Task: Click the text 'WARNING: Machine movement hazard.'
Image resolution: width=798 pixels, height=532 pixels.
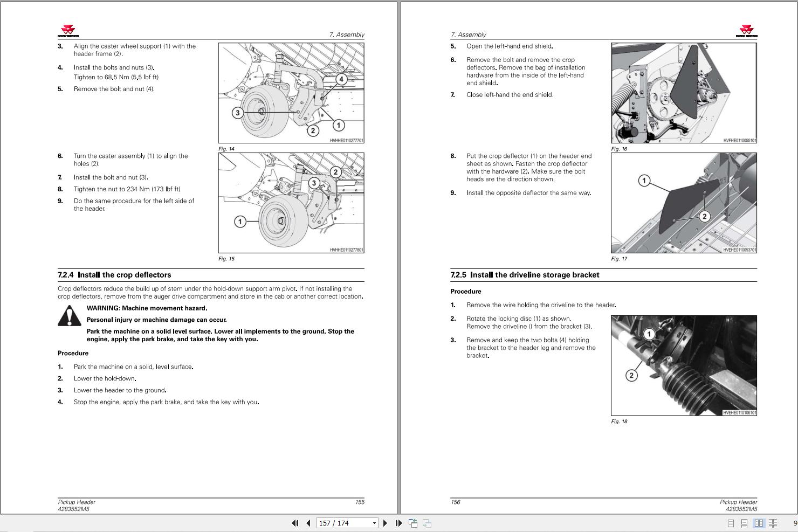Action: pos(147,308)
